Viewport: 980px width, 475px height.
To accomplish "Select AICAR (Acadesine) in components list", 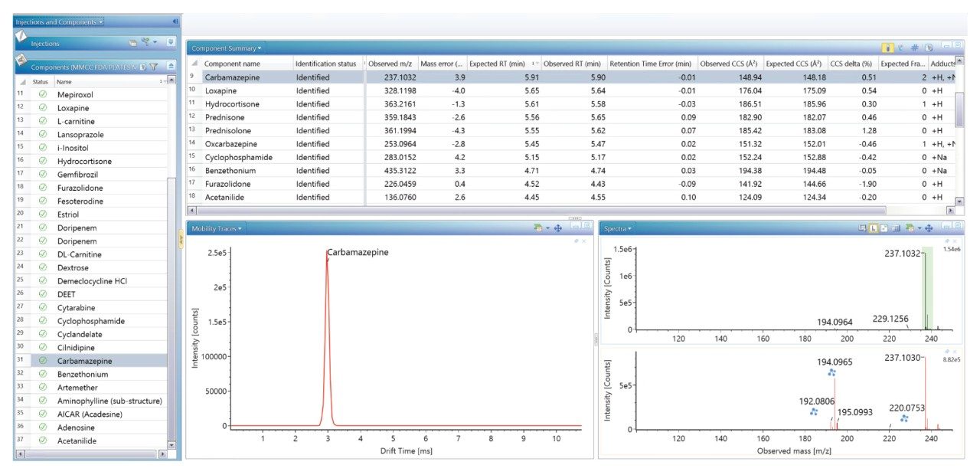I will [90, 414].
